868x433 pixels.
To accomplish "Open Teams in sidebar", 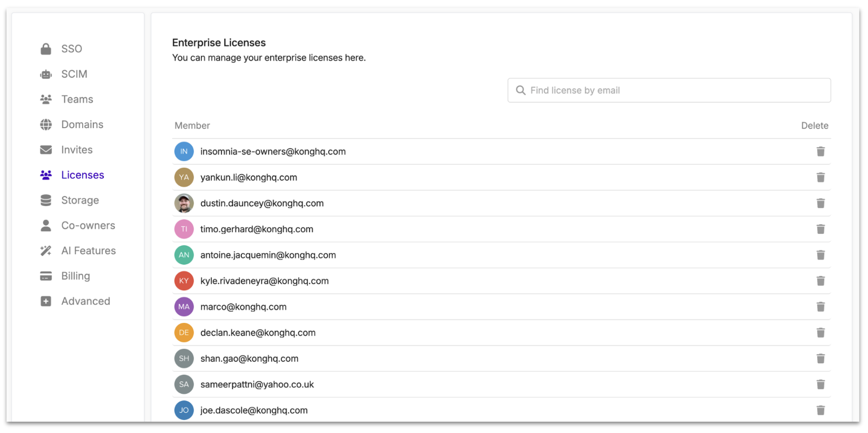I will [x=77, y=99].
